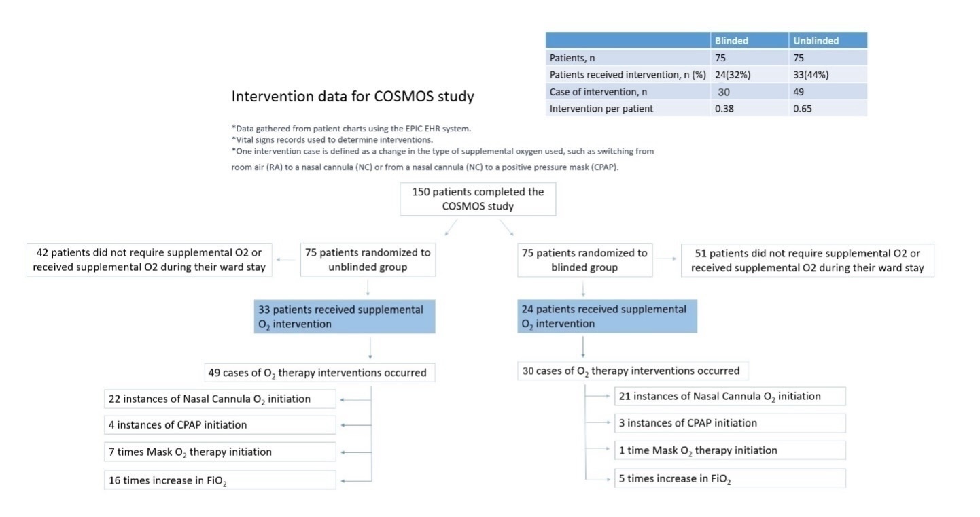
Task: Select the "21 instances of Nasal Cannula" box
Action: 730,396
